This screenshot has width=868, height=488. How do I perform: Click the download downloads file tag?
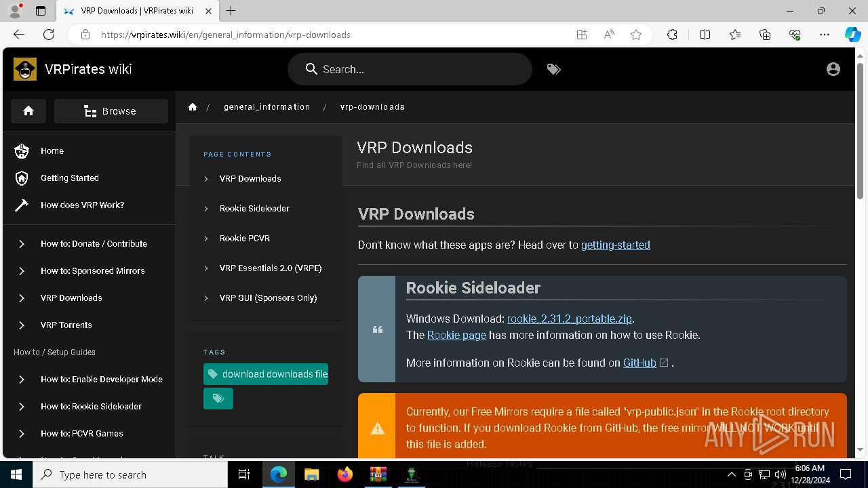click(266, 374)
